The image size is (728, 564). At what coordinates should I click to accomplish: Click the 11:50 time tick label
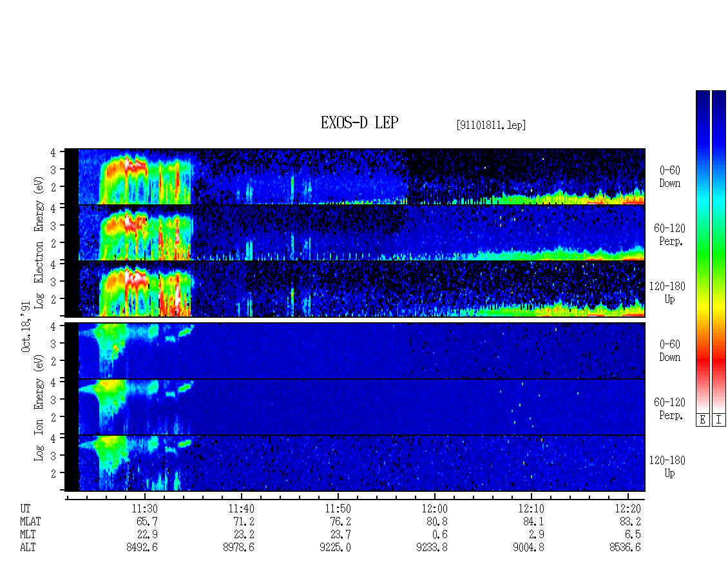tap(338, 509)
